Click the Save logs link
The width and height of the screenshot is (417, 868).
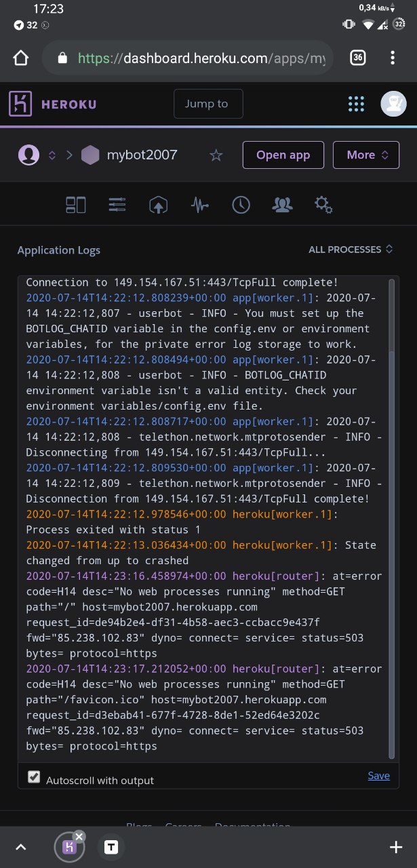[x=379, y=776]
